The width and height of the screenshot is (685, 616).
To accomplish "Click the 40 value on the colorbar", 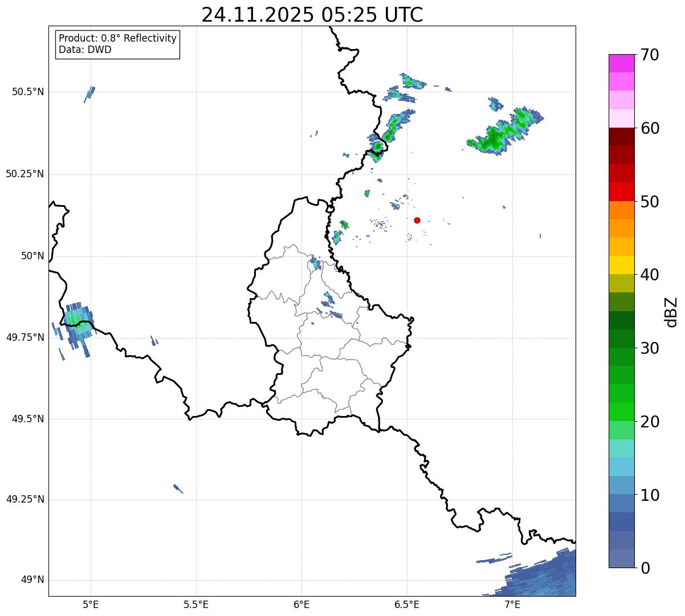I will (650, 275).
